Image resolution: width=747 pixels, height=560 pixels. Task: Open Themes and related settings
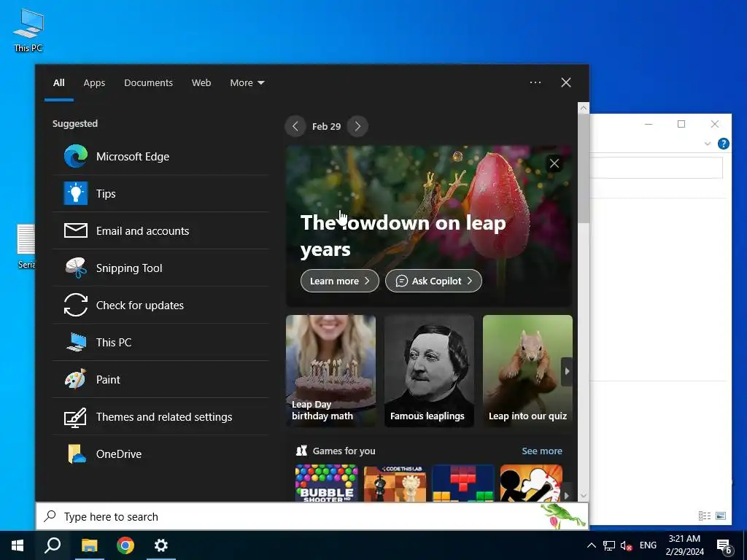(161, 416)
